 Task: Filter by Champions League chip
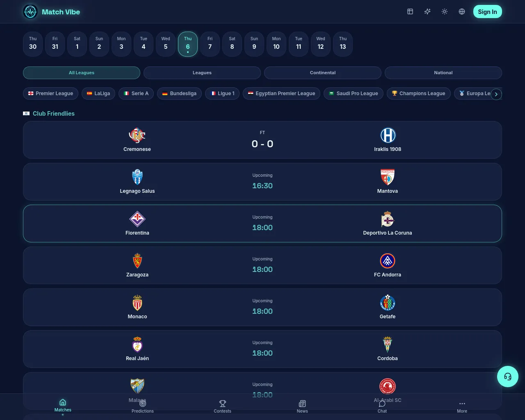pos(419,94)
